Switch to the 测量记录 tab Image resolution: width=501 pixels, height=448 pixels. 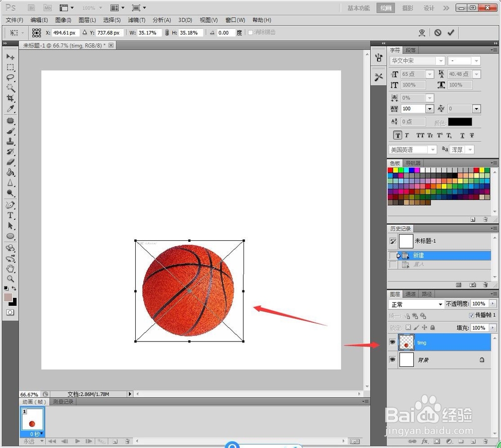pos(63,402)
